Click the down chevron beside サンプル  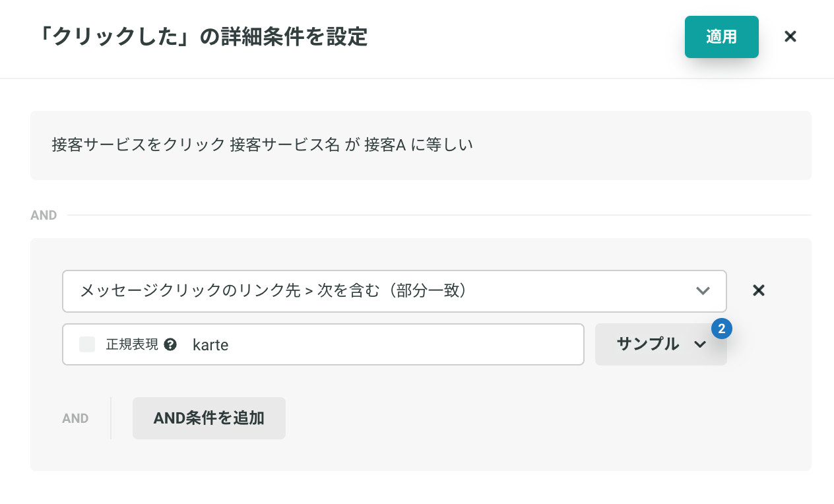click(x=700, y=344)
